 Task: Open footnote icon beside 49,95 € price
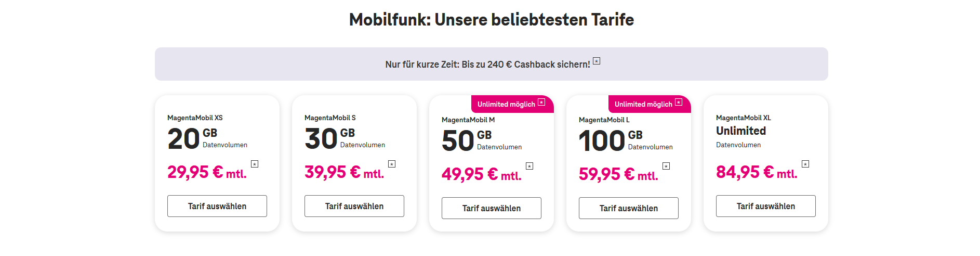tap(529, 166)
